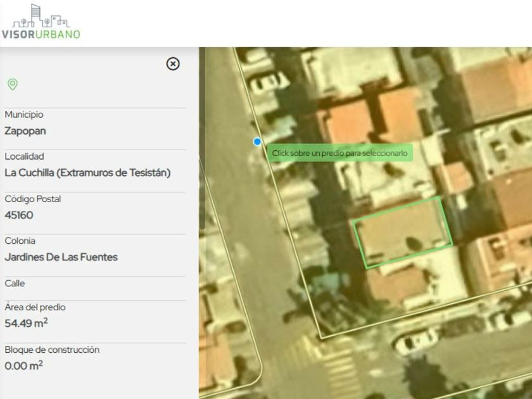Click the Calle field label
The image size is (532, 399).
[15, 284]
